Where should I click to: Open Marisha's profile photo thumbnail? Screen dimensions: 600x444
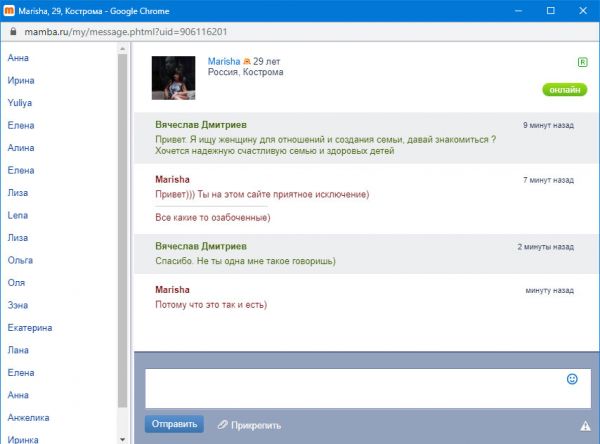173,78
